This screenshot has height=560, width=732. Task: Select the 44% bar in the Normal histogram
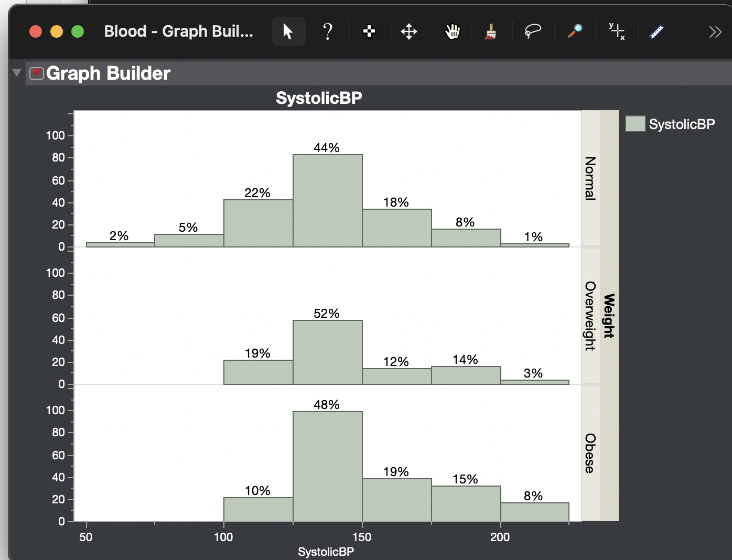point(327,201)
